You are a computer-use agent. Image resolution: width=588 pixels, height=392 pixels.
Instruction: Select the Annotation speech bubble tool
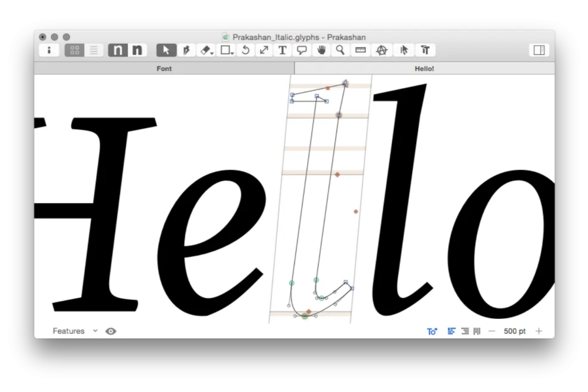click(x=302, y=50)
